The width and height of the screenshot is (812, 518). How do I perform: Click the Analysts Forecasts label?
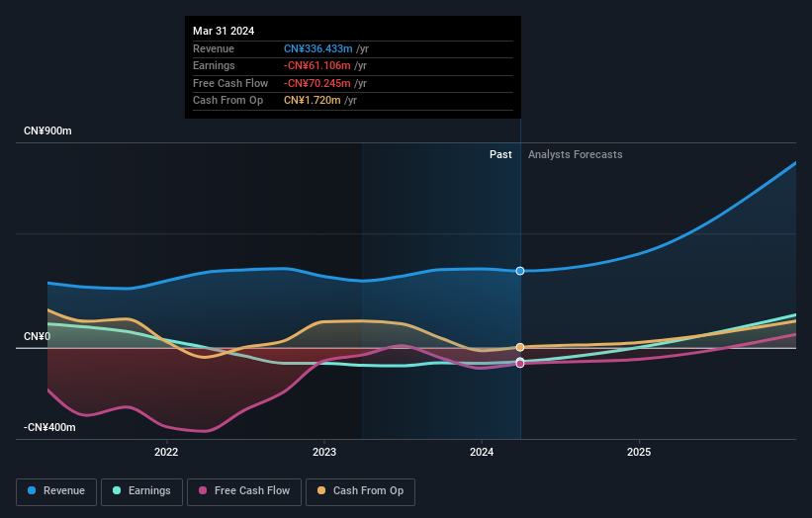[576, 154]
